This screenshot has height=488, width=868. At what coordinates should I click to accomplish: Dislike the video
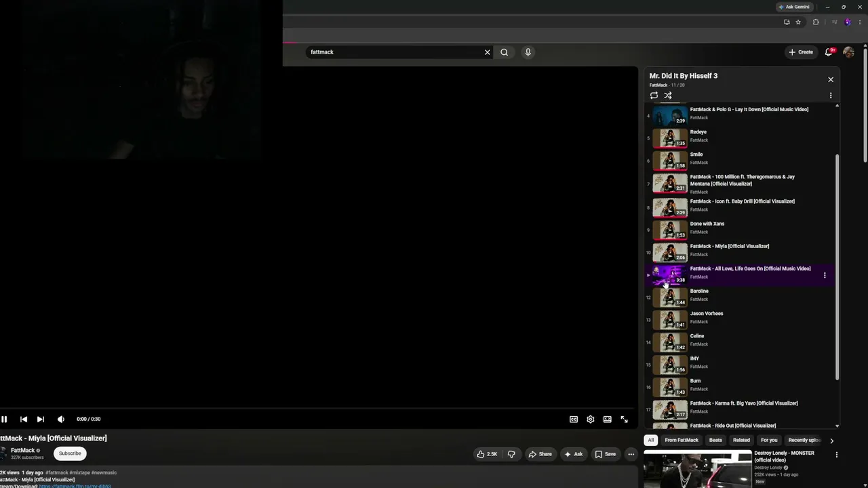point(512,454)
